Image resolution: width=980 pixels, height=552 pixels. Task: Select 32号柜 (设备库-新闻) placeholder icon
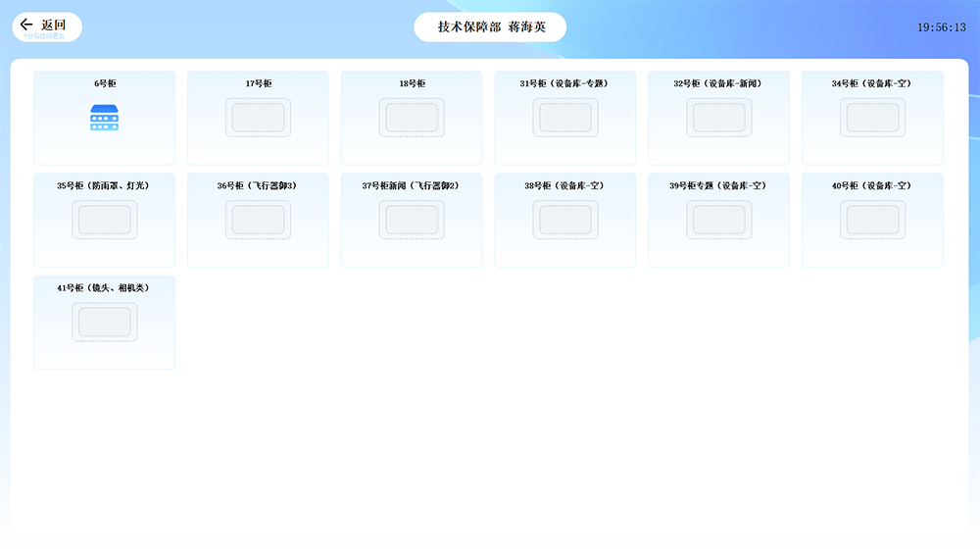(x=718, y=118)
